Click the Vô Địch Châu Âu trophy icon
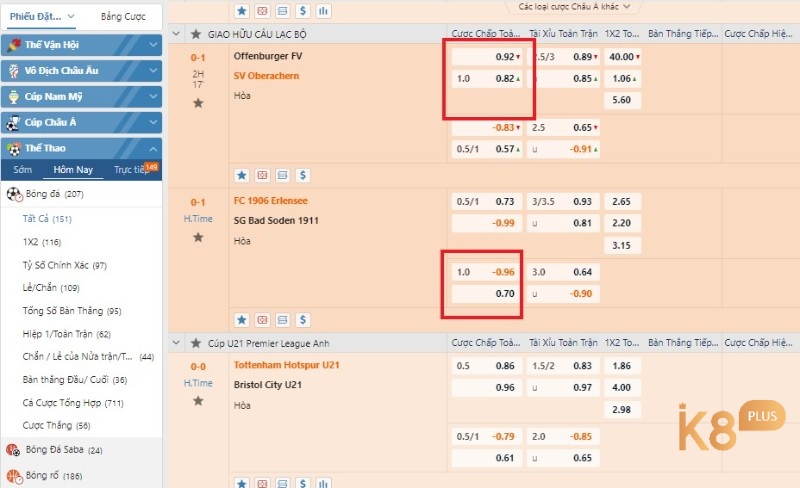800x488 pixels. pyautogui.click(x=14, y=71)
